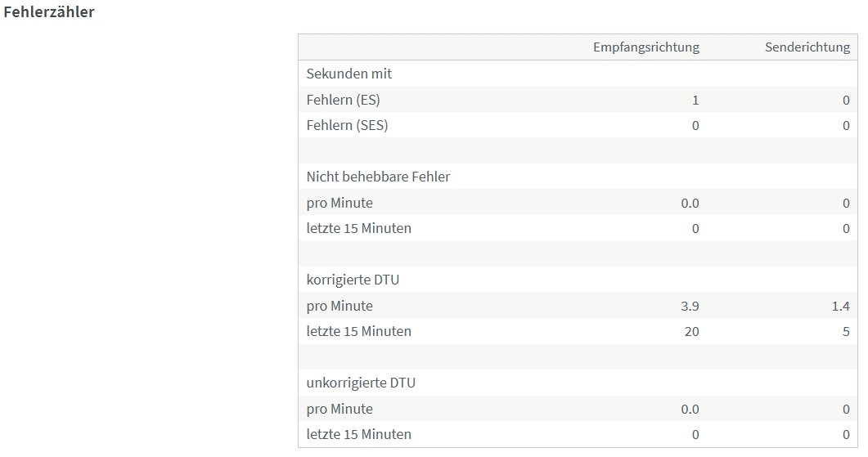
Task: Click "letzte 15 Minuten" under korrigierte DTU
Action: point(359,331)
